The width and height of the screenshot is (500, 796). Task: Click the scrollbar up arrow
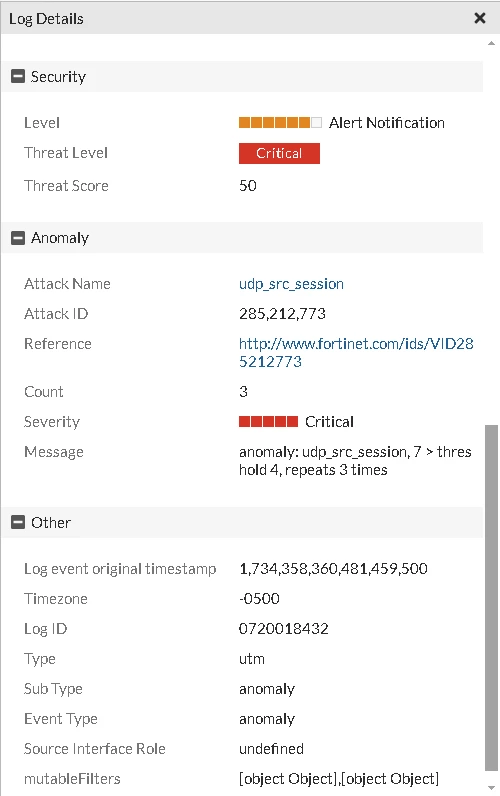click(491, 44)
